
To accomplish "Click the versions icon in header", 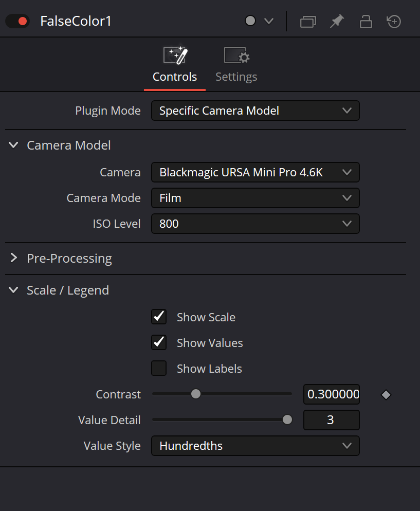I will pos(308,22).
